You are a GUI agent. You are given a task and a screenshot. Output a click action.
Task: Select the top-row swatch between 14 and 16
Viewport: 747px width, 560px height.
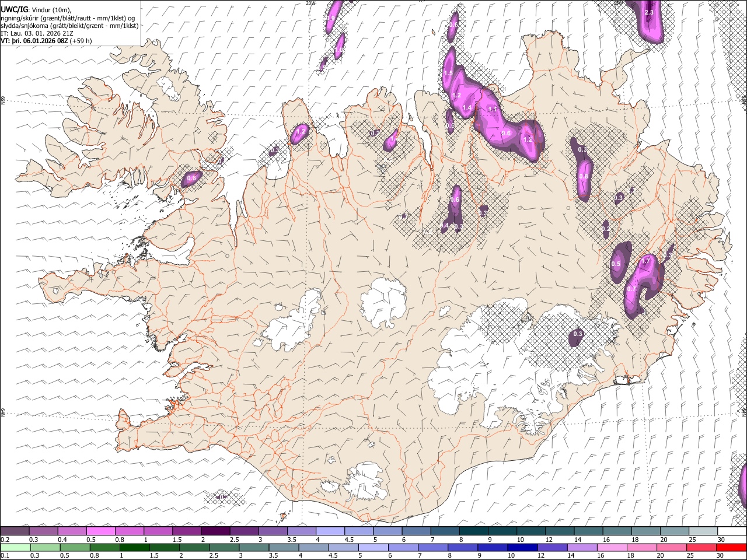coord(589,531)
